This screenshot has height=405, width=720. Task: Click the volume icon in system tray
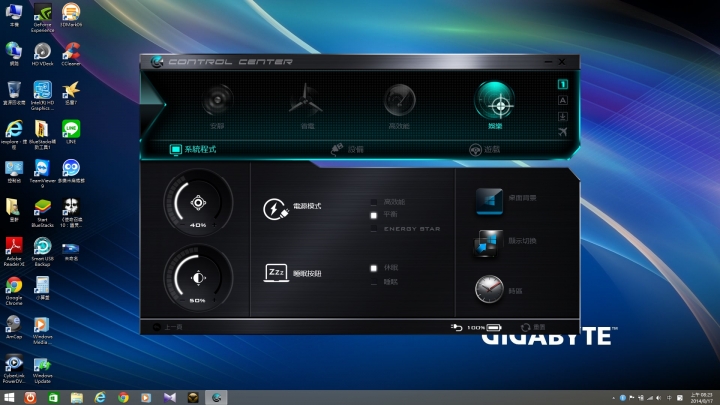tap(659, 398)
